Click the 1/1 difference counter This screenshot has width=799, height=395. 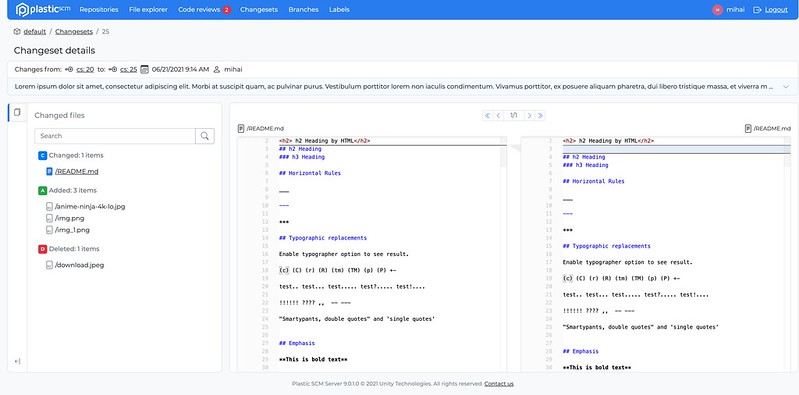click(514, 116)
